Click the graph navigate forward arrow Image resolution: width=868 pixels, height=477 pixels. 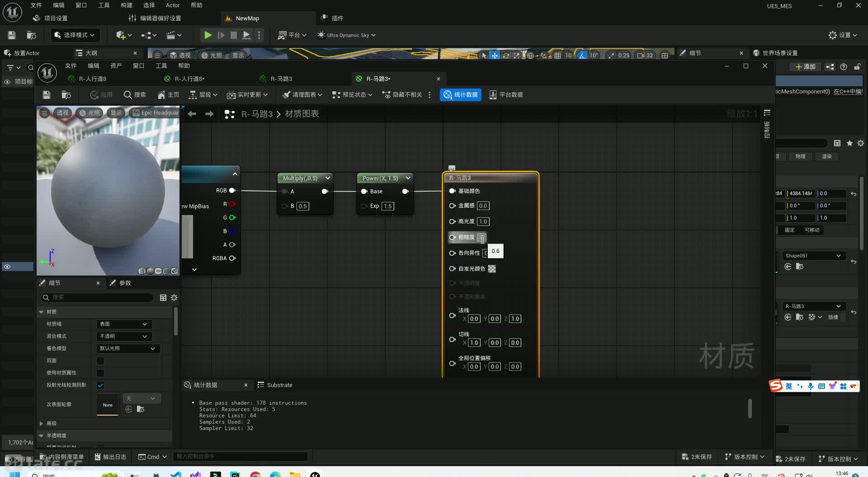coord(209,114)
